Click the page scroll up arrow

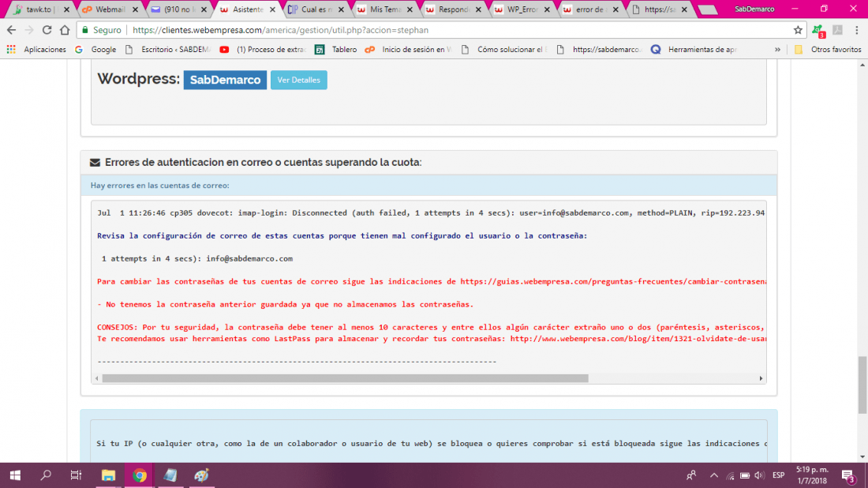pos(862,65)
